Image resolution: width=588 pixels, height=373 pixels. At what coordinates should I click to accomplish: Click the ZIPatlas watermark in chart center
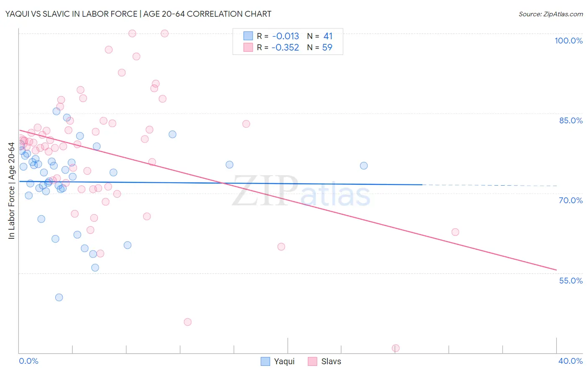tap(301, 191)
